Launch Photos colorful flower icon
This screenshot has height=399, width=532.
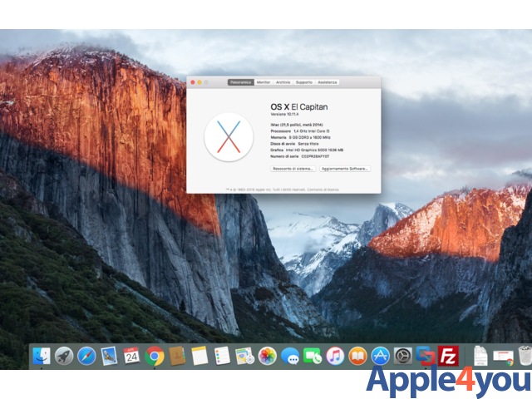coord(268,356)
